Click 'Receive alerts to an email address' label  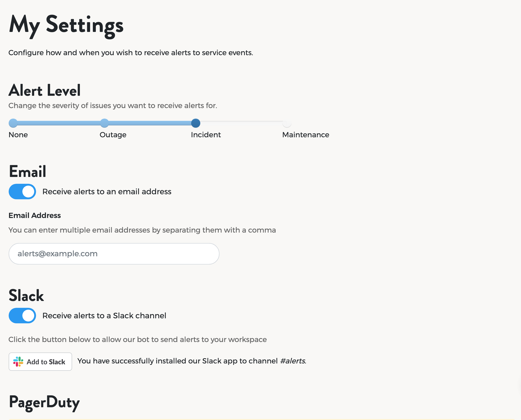click(107, 192)
